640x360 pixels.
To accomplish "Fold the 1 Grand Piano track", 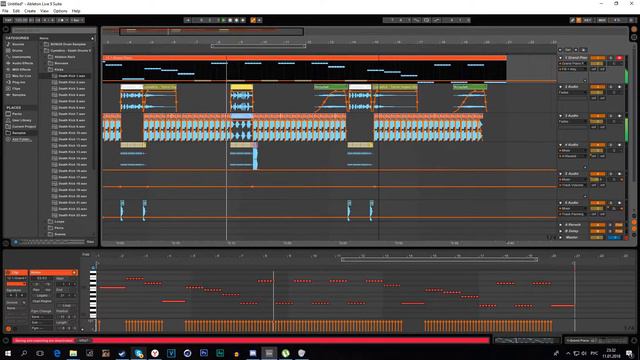I will tap(560, 58).
